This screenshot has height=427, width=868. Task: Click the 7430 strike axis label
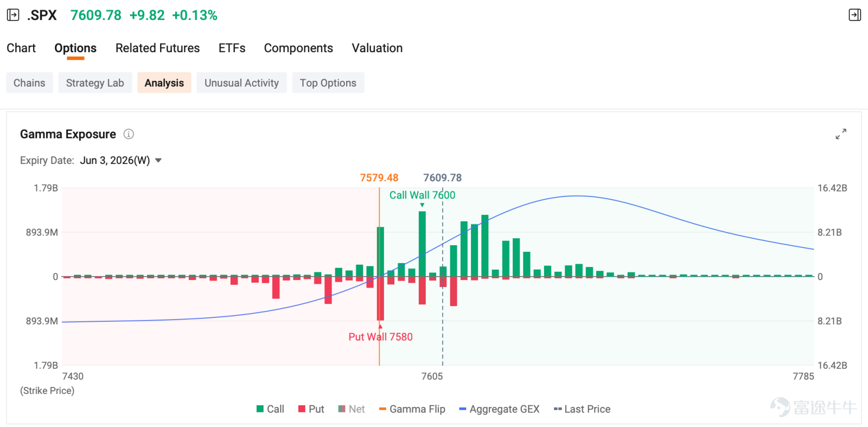(73, 377)
